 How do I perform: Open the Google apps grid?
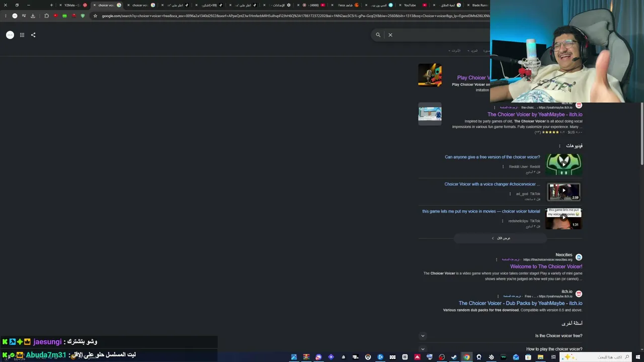(22, 35)
